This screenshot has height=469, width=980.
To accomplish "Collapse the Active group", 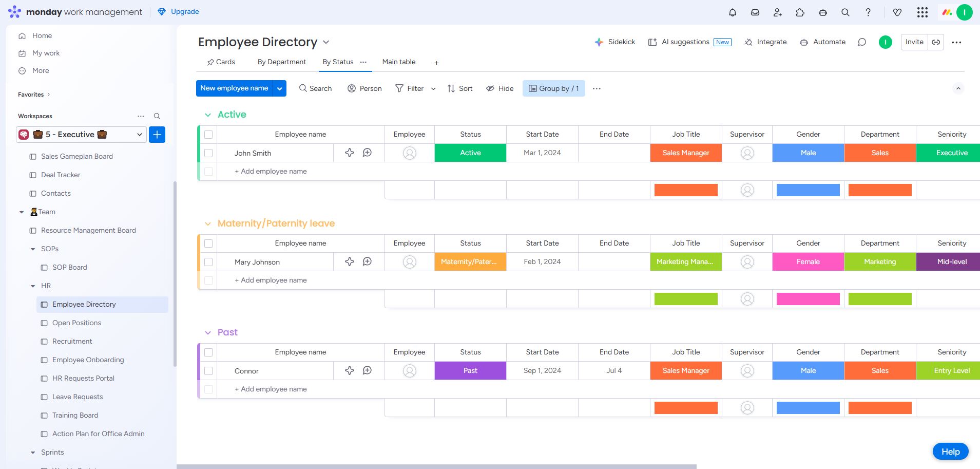I will [x=208, y=115].
